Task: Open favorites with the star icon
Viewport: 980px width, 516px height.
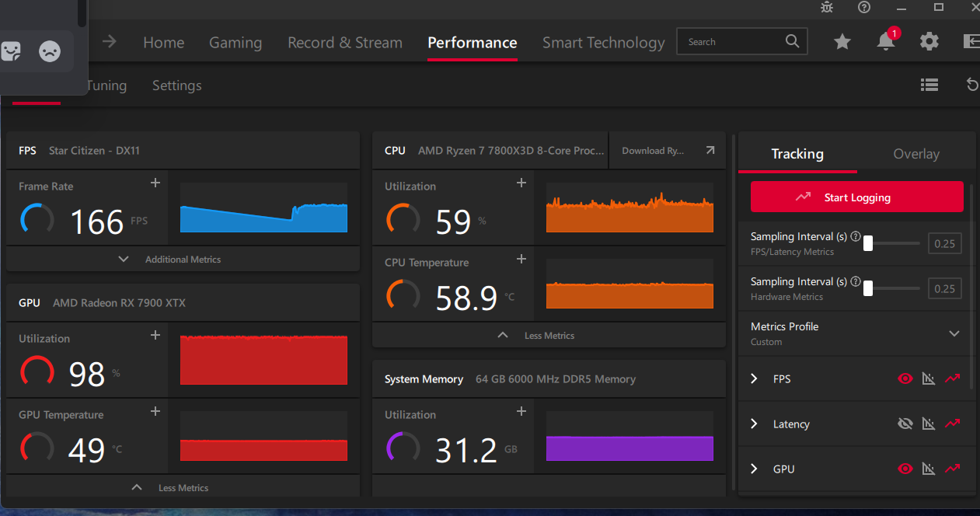Action: (x=842, y=42)
